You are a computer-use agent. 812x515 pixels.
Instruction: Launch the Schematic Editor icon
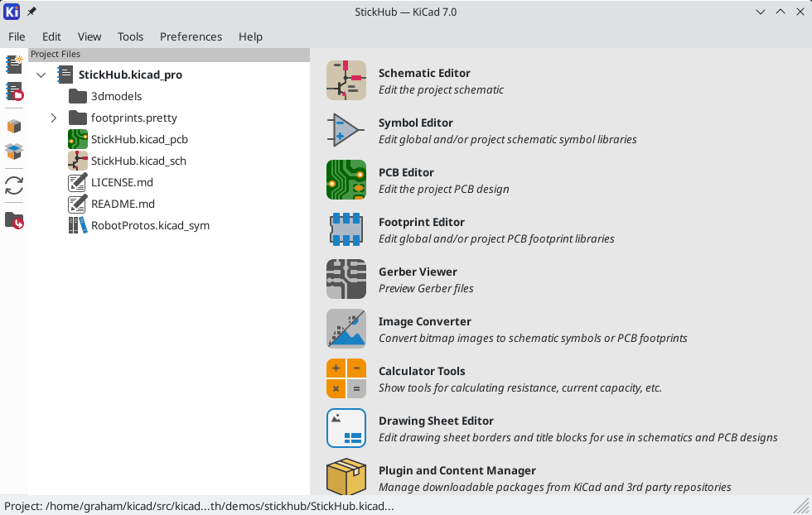pos(346,81)
